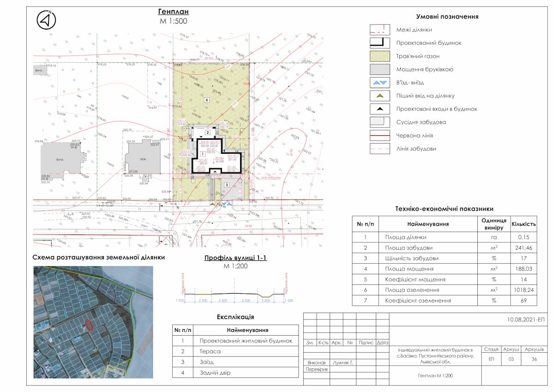Click the Профіль вулиці 1-1 heading

[x=235, y=258]
